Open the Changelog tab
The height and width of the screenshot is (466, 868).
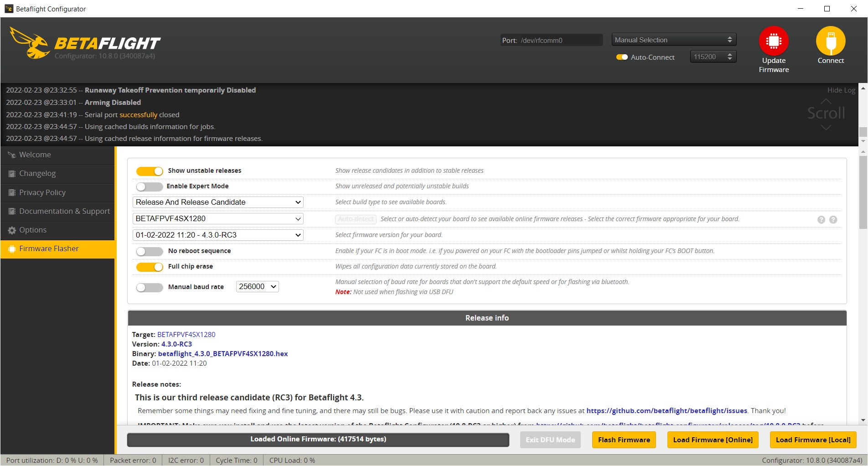click(37, 174)
